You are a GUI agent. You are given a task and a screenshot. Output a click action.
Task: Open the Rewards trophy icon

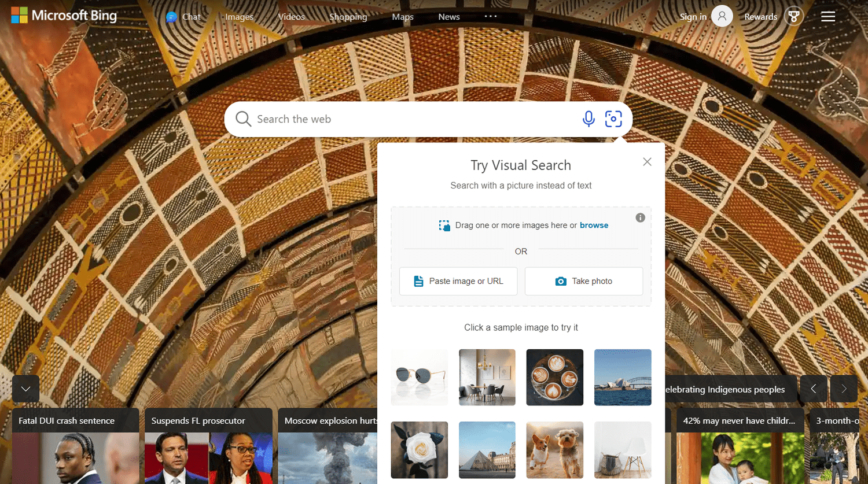(x=794, y=17)
